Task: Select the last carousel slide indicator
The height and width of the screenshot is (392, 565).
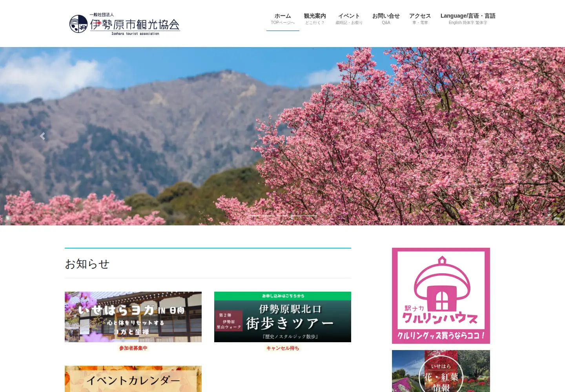Action: point(310,216)
